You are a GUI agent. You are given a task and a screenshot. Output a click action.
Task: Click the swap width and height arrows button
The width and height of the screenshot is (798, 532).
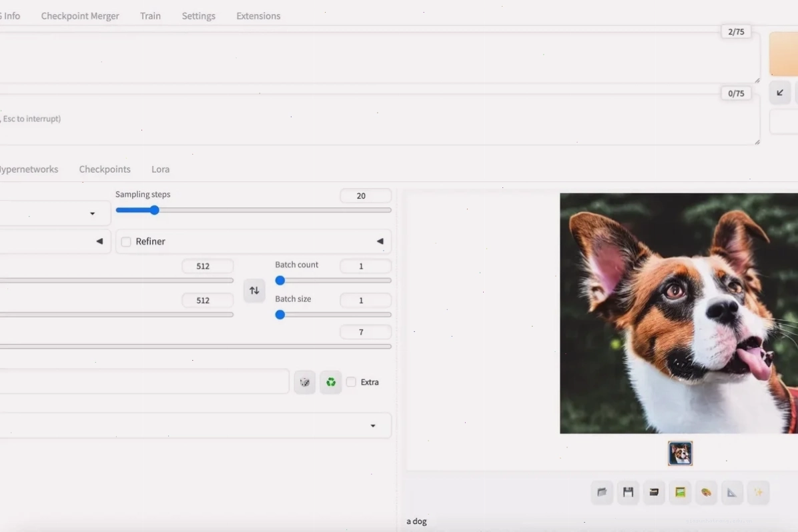point(254,291)
